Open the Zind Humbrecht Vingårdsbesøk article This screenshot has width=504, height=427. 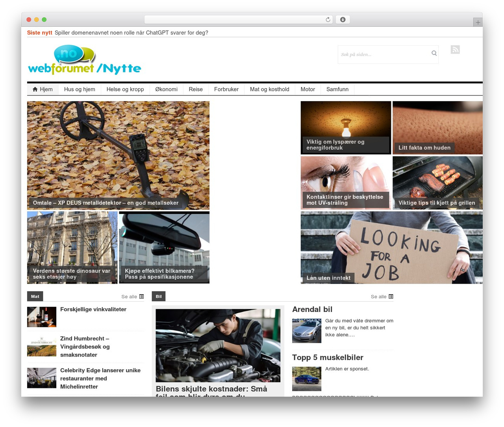pos(85,347)
